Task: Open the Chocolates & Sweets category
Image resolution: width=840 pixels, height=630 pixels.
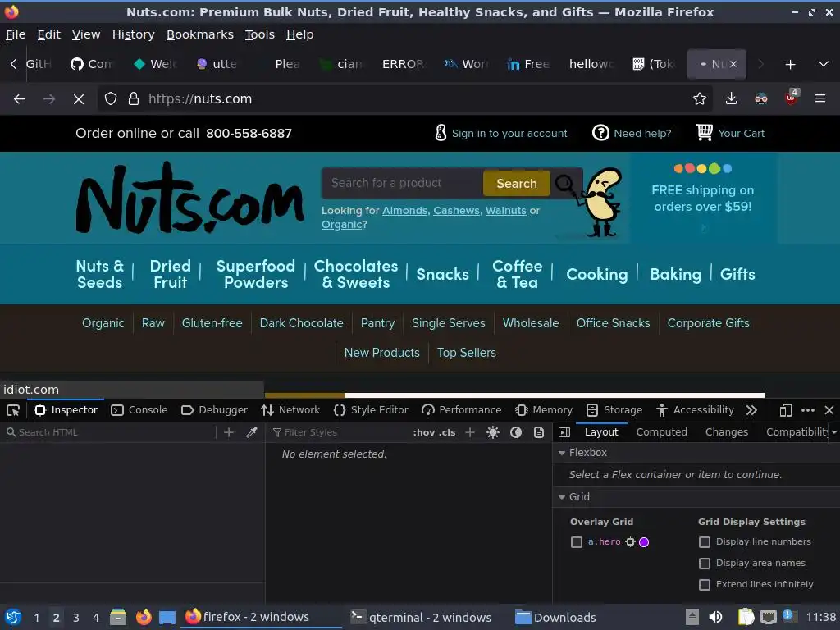Action: [x=356, y=274]
